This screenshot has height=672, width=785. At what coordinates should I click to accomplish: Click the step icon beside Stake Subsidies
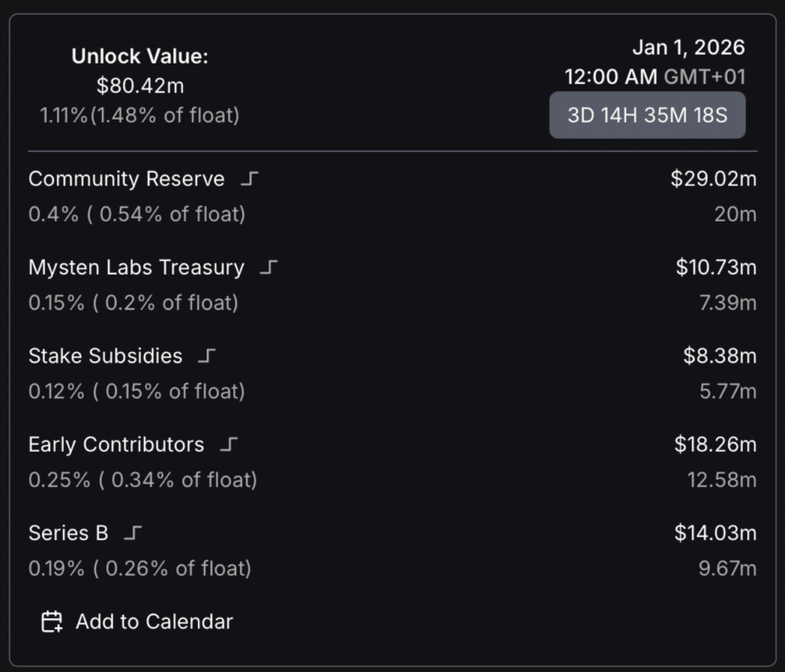tap(207, 356)
